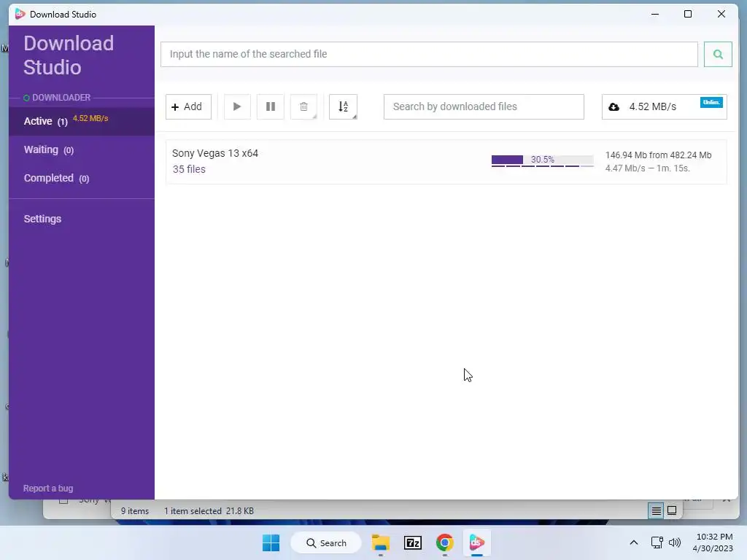Click the taskbar Search box
Image resolution: width=747 pixels, height=560 pixels.
pos(326,542)
